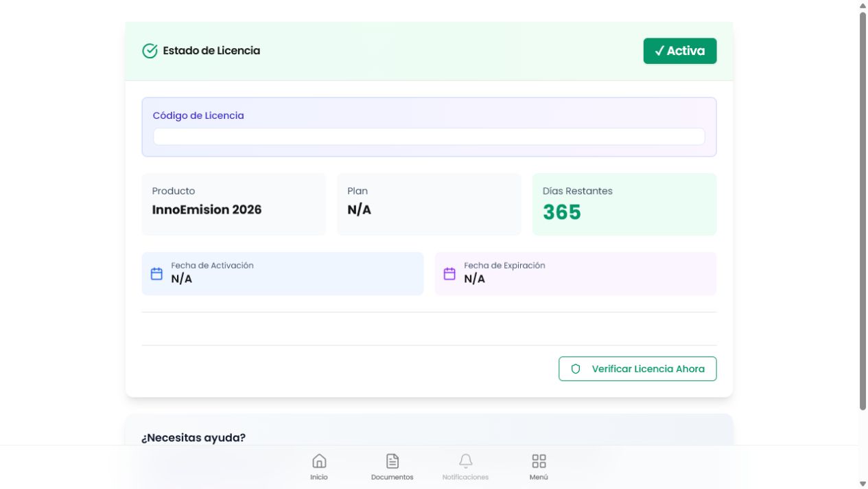Click the Estado de Licencia heading
Image resolution: width=868 pixels, height=489 pixels.
tap(211, 51)
